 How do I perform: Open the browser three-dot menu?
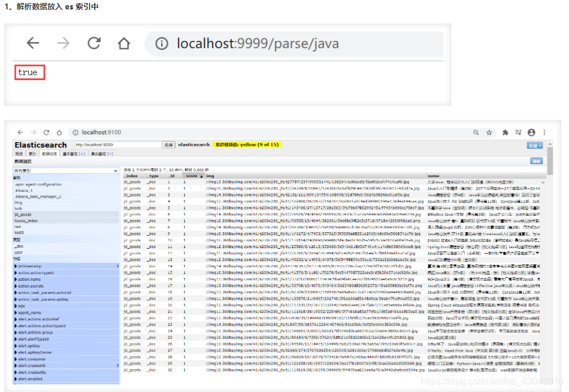click(544, 132)
